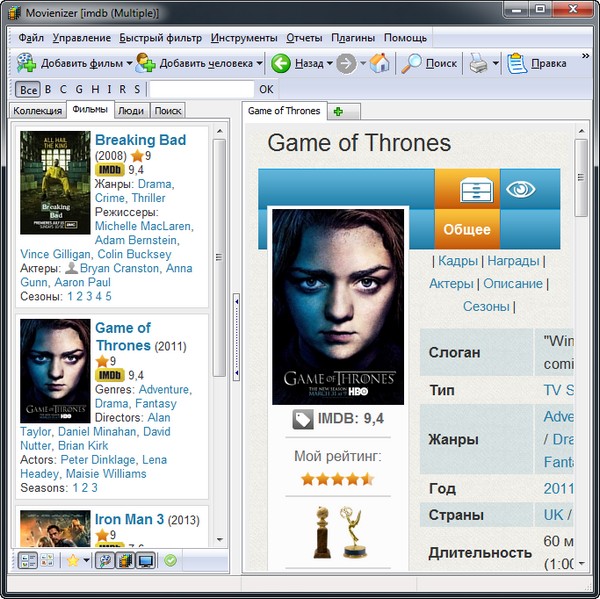Click the Breaking Bad title link
The image size is (600, 599).
click(140, 140)
